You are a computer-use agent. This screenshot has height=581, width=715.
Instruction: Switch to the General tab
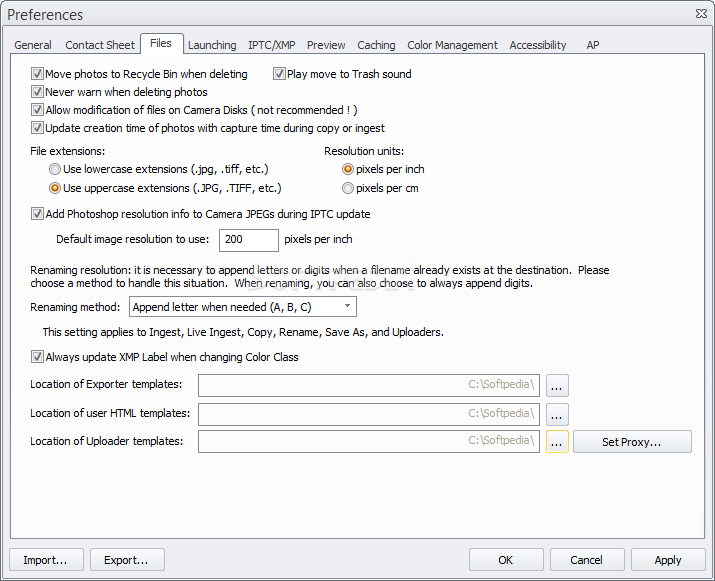(x=33, y=45)
